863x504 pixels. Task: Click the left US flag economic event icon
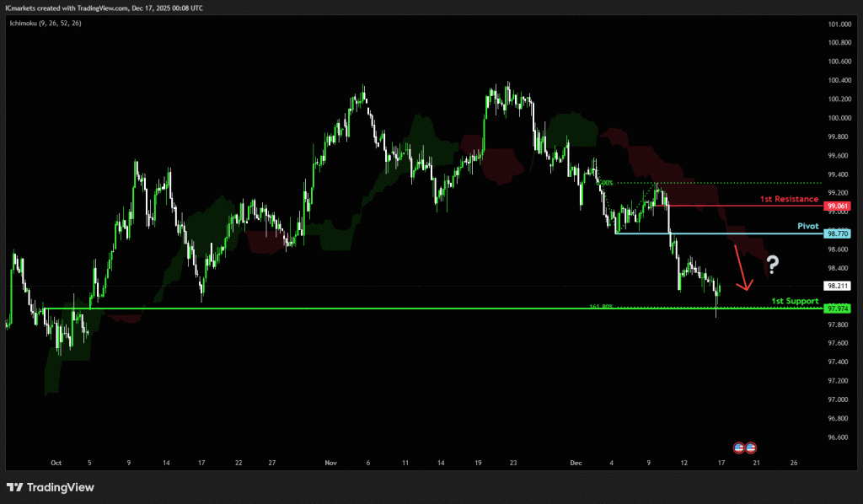click(x=739, y=447)
